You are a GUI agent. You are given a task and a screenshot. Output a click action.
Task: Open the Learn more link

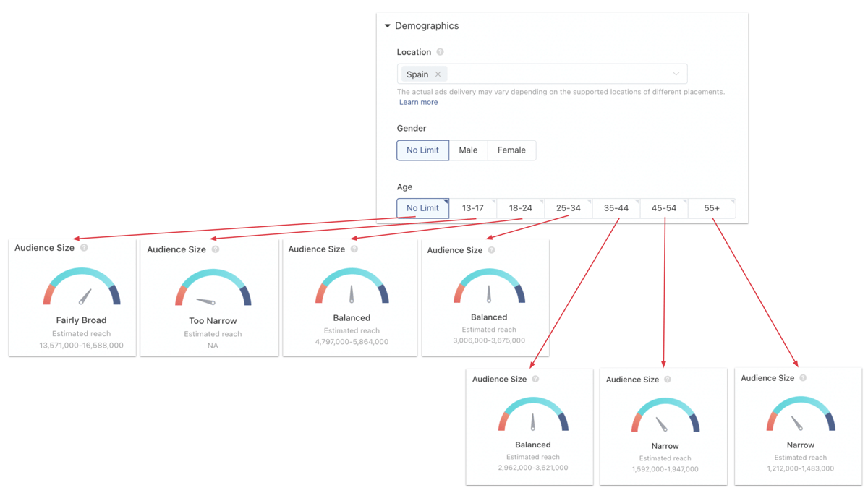coord(418,102)
